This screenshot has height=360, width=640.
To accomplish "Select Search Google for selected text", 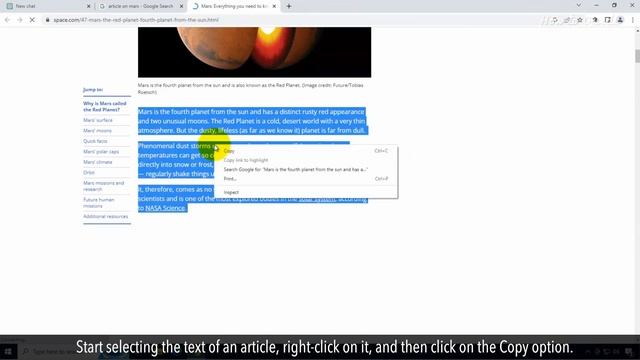I will point(305,169).
